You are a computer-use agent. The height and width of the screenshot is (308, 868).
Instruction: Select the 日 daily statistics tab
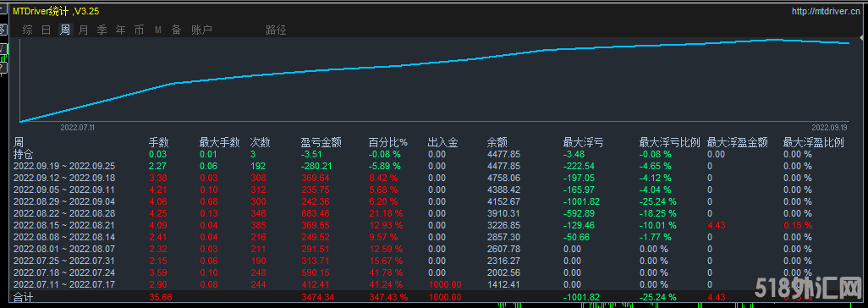click(x=47, y=30)
